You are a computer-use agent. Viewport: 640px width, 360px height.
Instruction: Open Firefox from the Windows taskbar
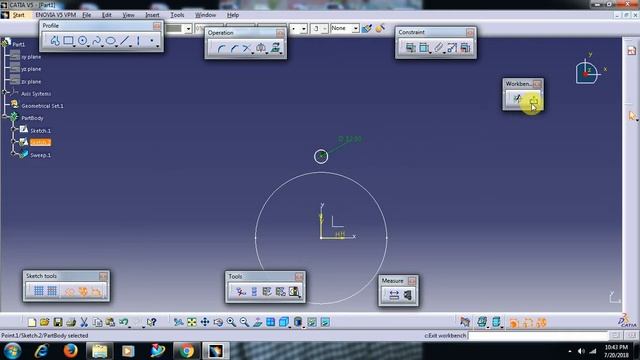70,351
